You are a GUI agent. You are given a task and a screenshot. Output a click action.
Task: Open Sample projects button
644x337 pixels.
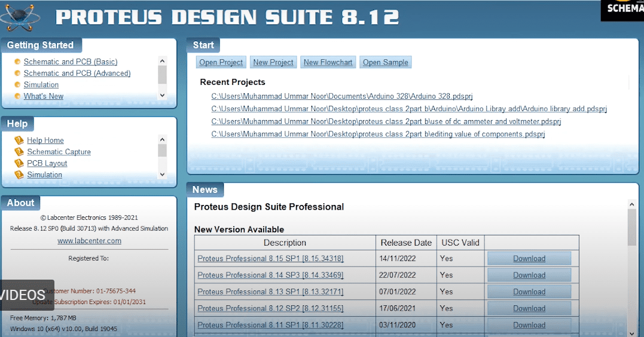[385, 62]
